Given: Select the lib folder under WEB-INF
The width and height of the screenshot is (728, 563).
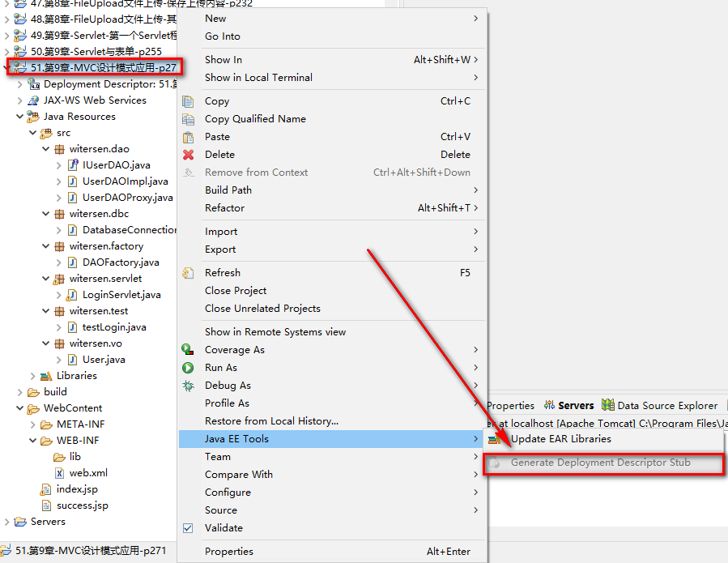Looking at the screenshot, I should (x=75, y=457).
